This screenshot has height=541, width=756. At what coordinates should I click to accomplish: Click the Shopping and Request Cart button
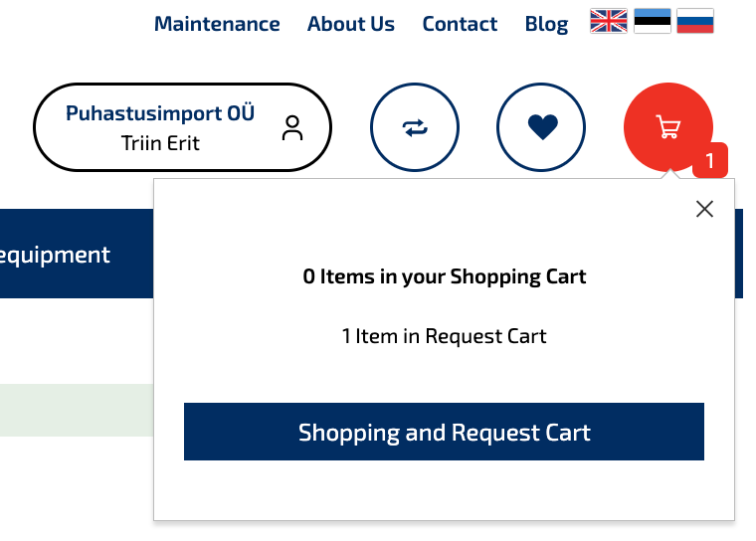[x=444, y=432]
